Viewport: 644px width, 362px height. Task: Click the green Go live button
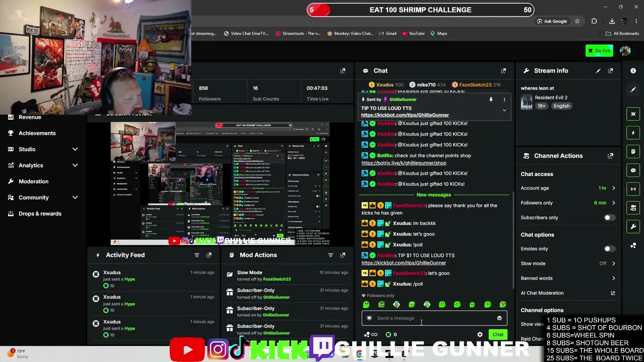tap(599, 51)
